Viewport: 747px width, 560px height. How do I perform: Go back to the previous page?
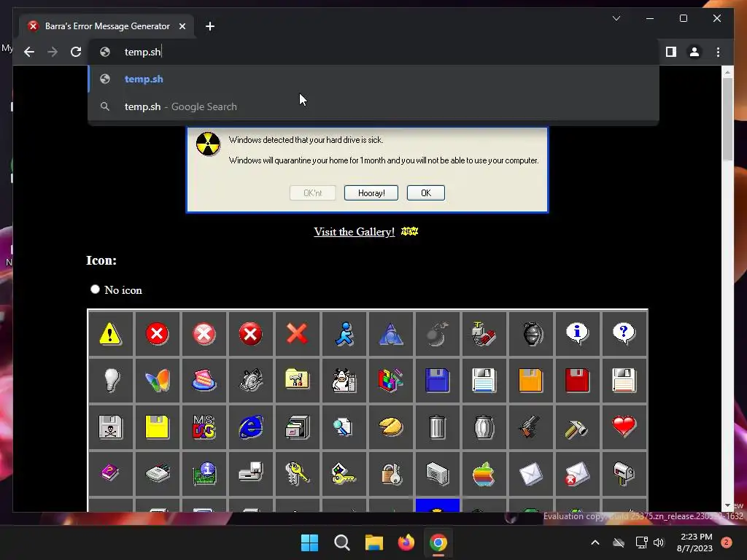(29, 52)
